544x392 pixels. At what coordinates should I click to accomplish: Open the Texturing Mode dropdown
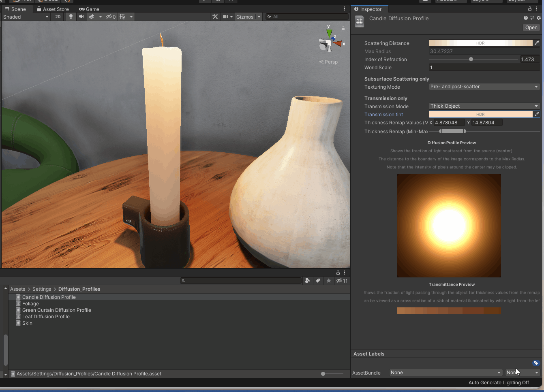[484, 87]
